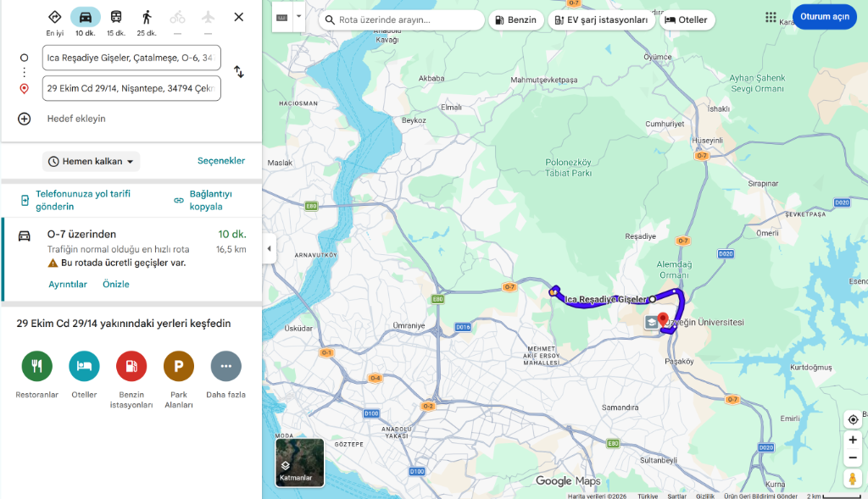Click the Oturum açın sign-in button
868x499 pixels.
824,17
